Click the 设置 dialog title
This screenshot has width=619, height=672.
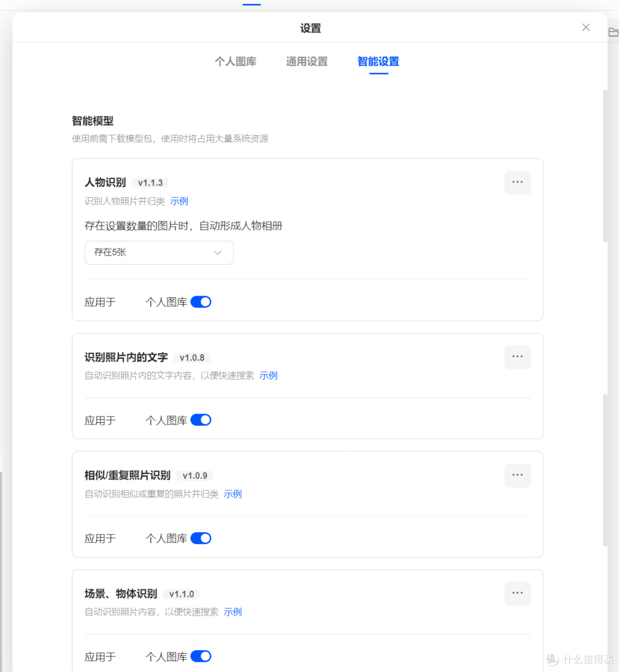(310, 28)
